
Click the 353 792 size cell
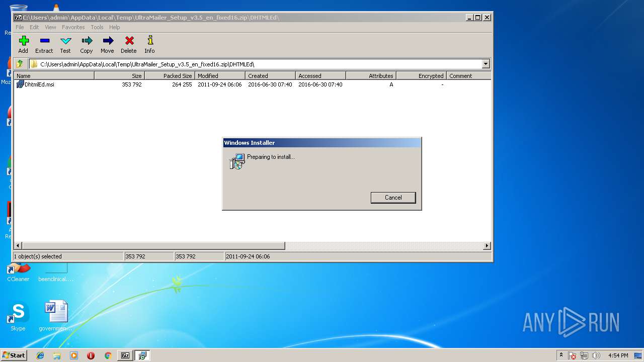(132, 84)
